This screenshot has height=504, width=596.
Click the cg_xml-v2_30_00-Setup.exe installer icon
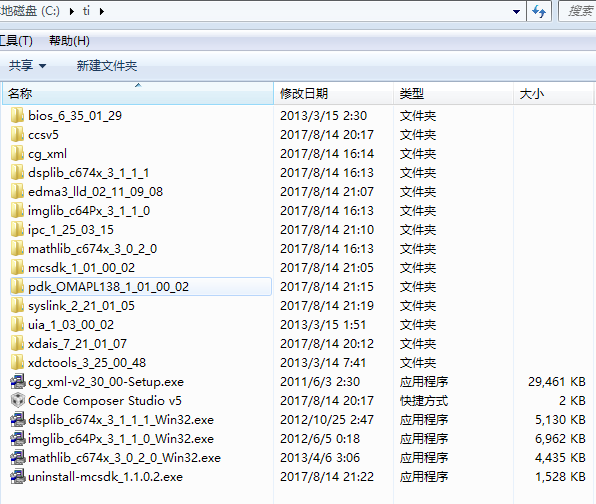(17, 381)
